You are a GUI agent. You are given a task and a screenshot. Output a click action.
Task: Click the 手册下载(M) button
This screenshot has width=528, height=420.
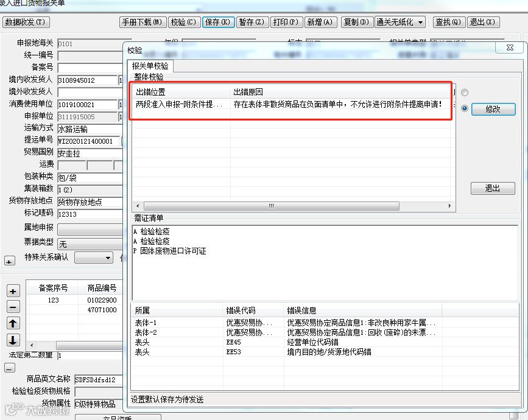(x=143, y=22)
